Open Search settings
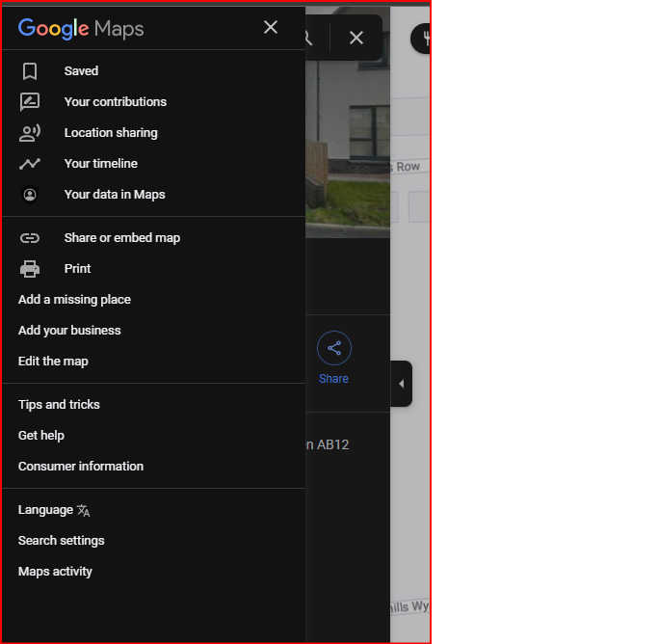The height and width of the screenshot is (644, 658). pyautogui.click(x=153, y=541)
